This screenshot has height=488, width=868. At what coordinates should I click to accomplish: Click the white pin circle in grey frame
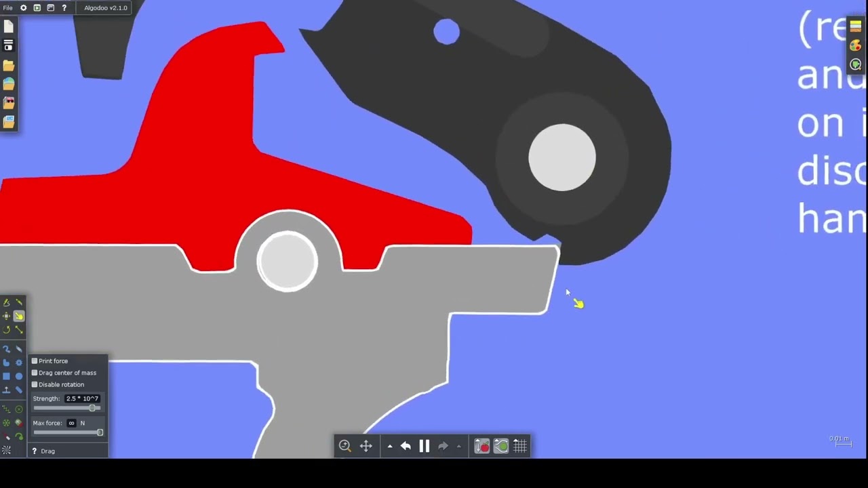coord(288,262)
